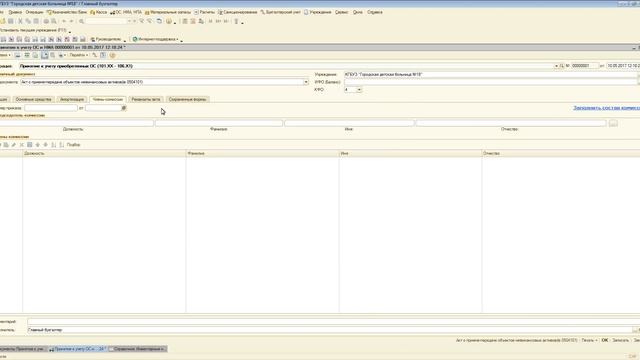Screen dimensions: 640x360
Task: Click sort descending icon in commission table toolbar
Action: (62, 145)
